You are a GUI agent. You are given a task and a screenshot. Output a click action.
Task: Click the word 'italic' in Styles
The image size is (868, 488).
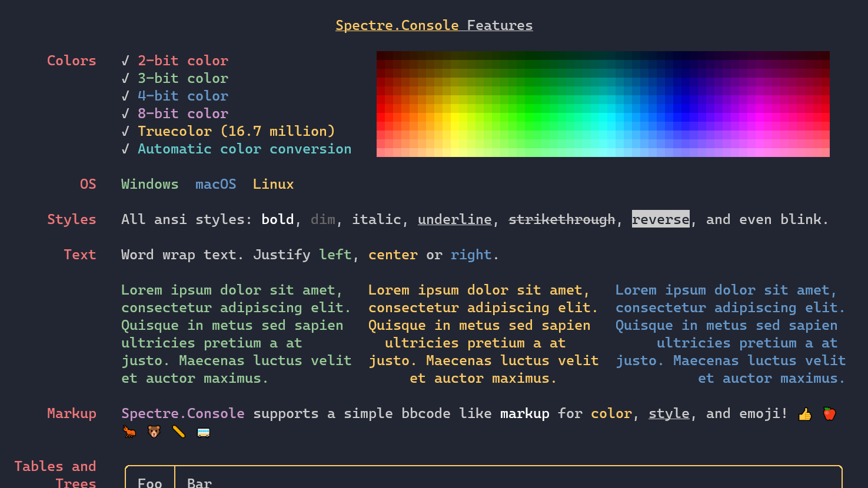[377, 219]
